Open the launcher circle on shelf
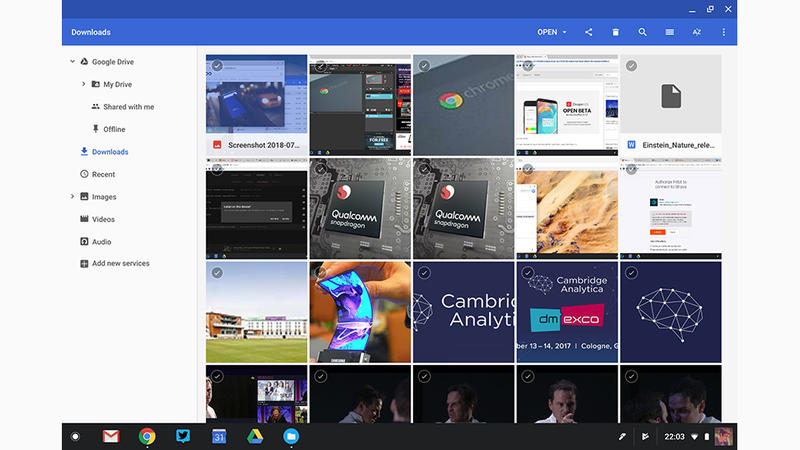Screen dimensions: 800x450 coord(75,436)
